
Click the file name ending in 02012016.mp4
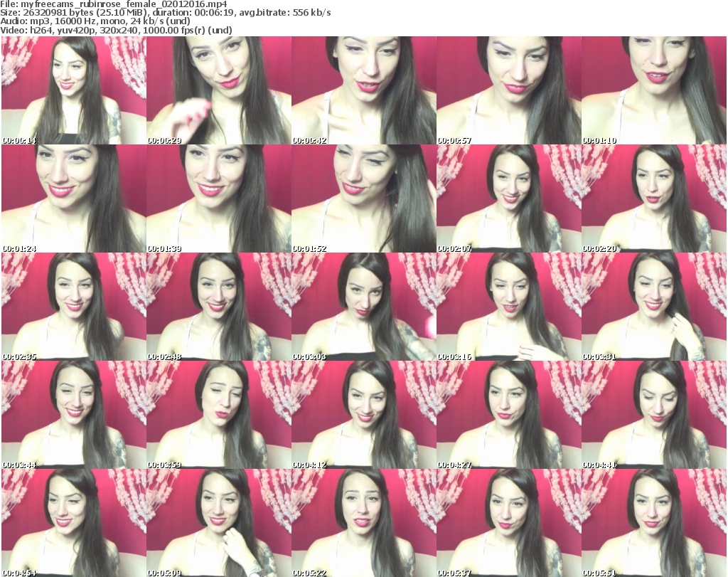click(124, 4)
